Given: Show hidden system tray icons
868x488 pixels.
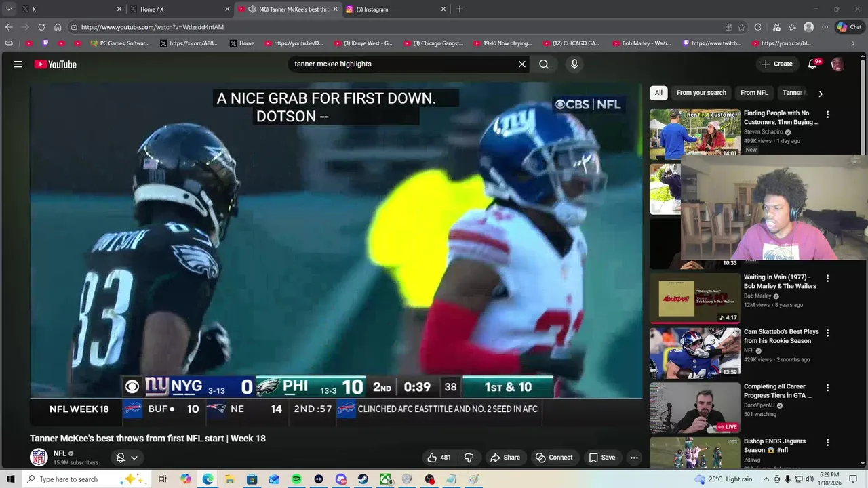Looking at the screenshot, I should pos(766,479).
